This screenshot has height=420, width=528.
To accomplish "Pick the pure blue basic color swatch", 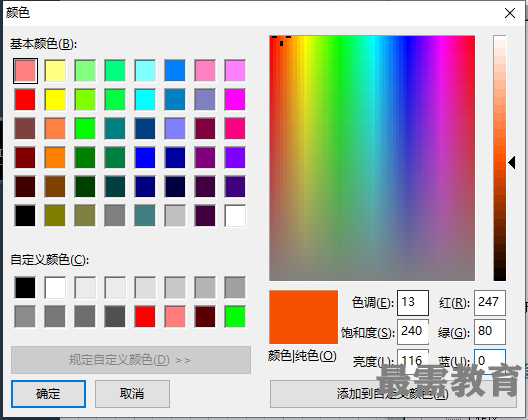I will 145,158.
